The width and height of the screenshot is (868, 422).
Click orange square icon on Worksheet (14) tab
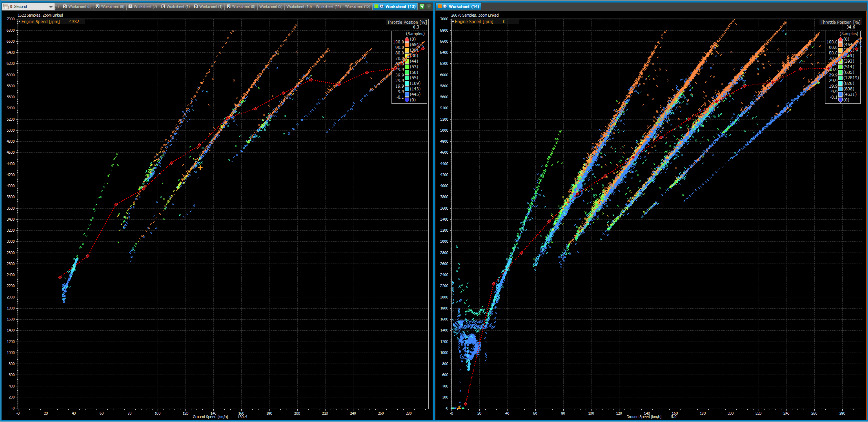[440, 6]
